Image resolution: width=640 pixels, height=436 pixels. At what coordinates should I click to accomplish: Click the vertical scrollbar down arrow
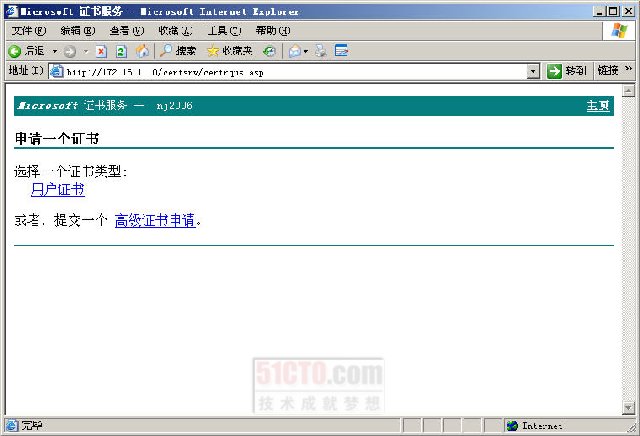coord(629,408)
